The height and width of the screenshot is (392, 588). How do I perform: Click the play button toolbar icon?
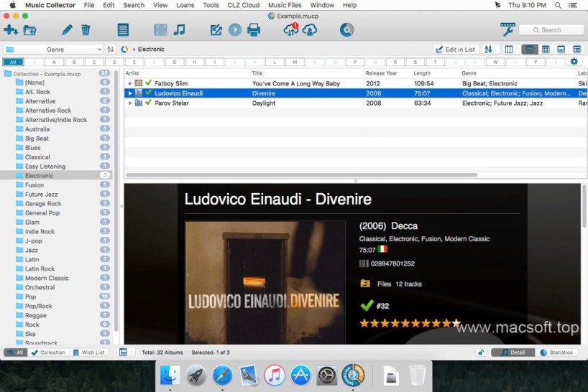(235, 30)
